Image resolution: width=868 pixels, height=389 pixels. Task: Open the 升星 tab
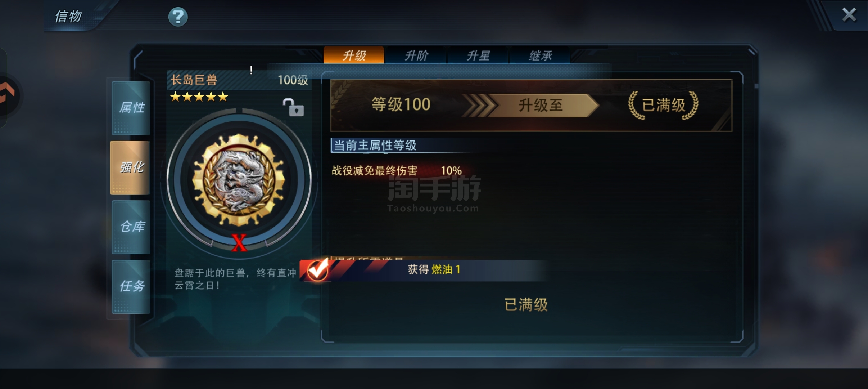point(478,55)
